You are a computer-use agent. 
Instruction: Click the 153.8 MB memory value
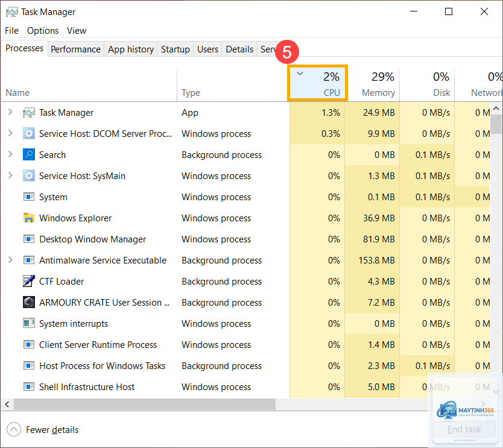tap(376, 260)
